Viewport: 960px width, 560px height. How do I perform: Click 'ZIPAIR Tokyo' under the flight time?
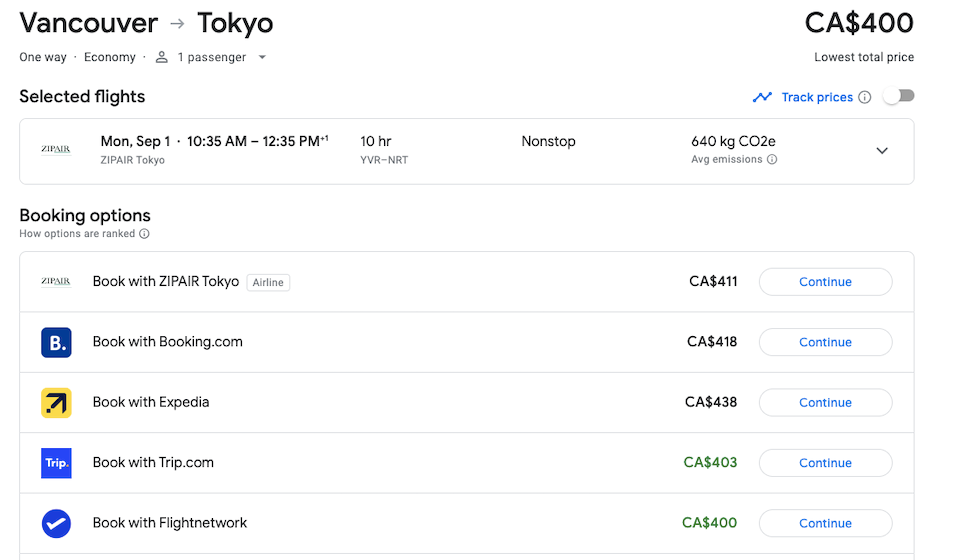[x=133, y=160]
